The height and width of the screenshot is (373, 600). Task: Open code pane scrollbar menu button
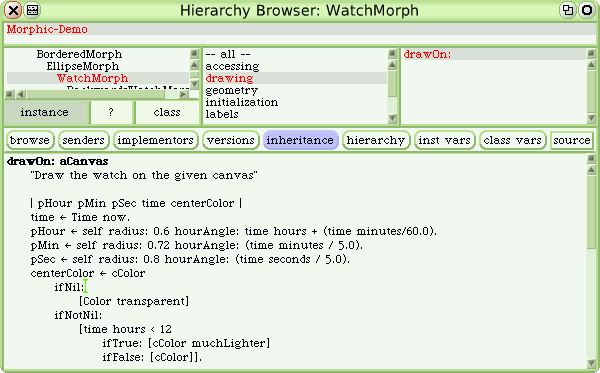(x=591, y=158)
